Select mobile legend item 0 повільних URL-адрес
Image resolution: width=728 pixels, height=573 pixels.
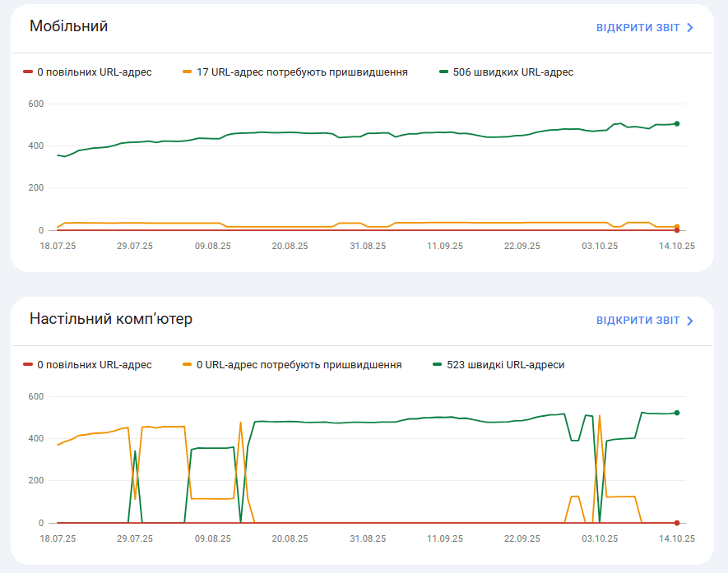[x=88, y=72]
